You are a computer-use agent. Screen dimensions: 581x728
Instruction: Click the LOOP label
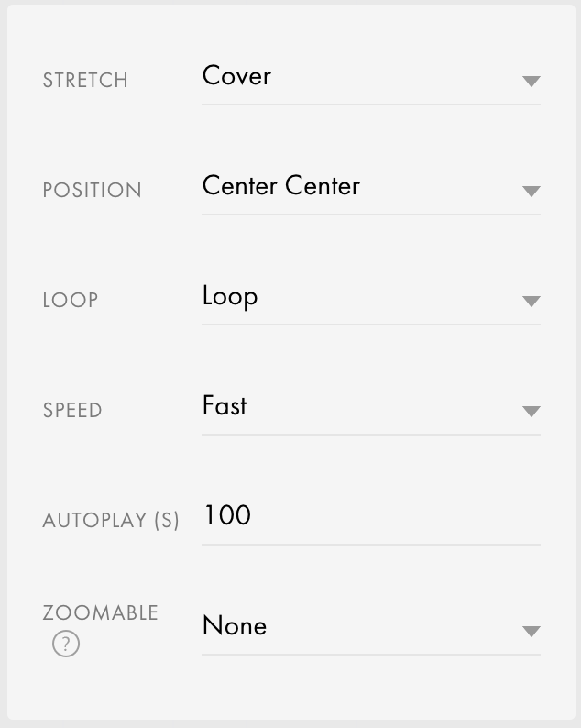(x=71, y=301)
